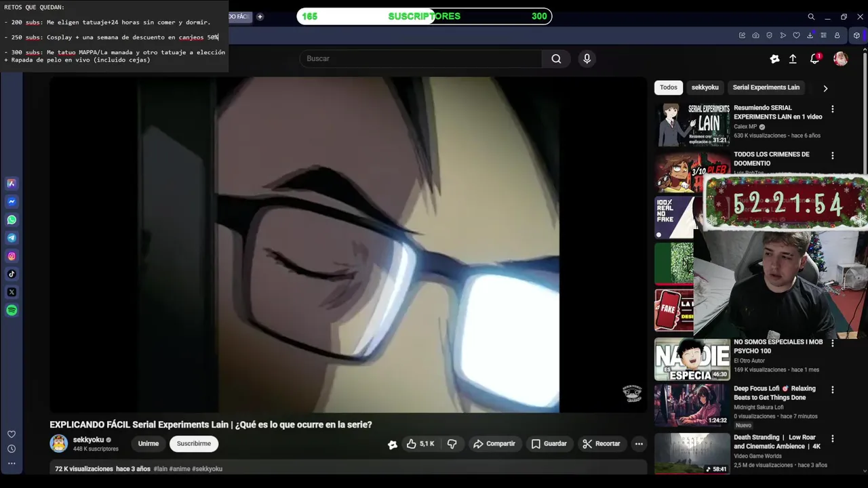Open sekkyoku channel name link
This screenshot has height=488, width=868.
tap(88, 440)
